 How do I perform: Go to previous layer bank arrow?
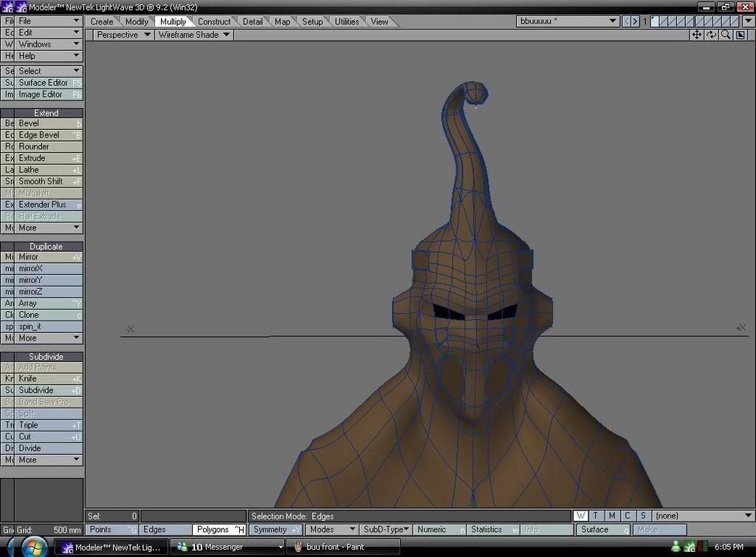point(627,21)
